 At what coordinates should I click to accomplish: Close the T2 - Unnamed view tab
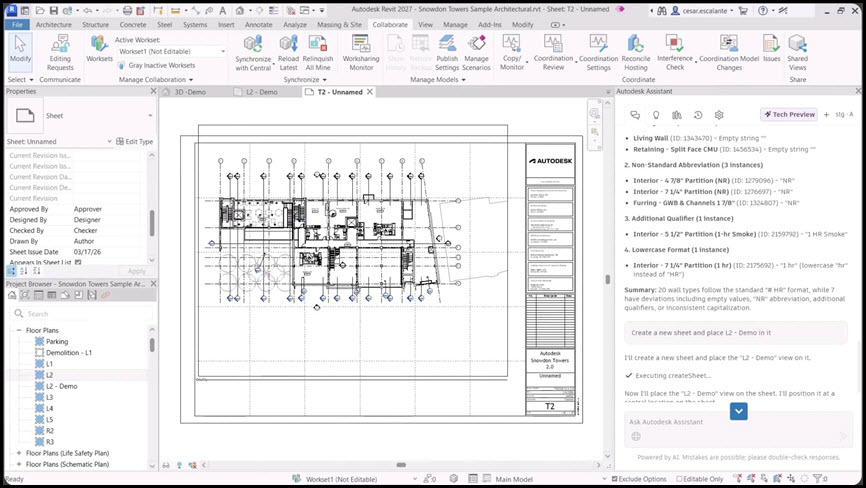click(x=370, y=92)
